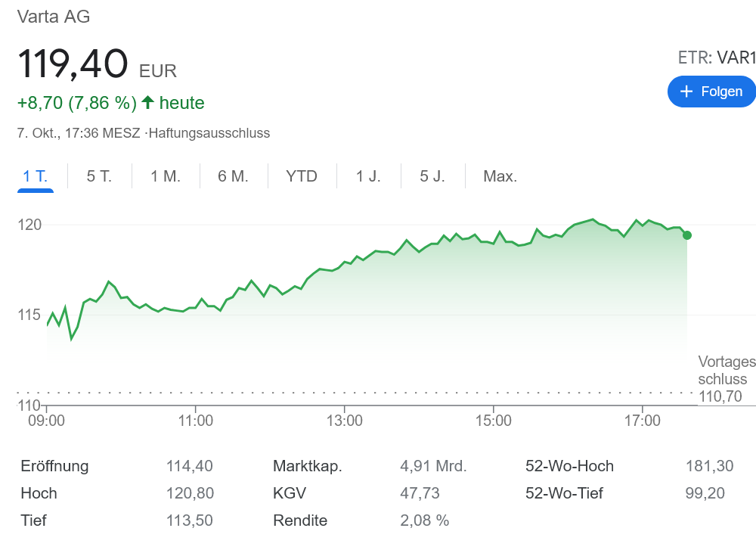The height and width of the screenshot is (553, 756).
Task: Select the 6 M. chart tab
Action: coord(233,176)
